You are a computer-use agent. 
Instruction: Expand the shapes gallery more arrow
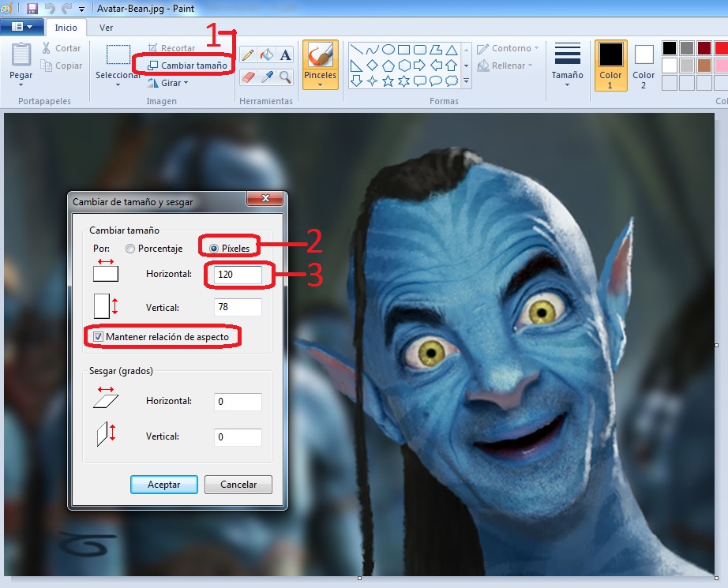(466, 81)
